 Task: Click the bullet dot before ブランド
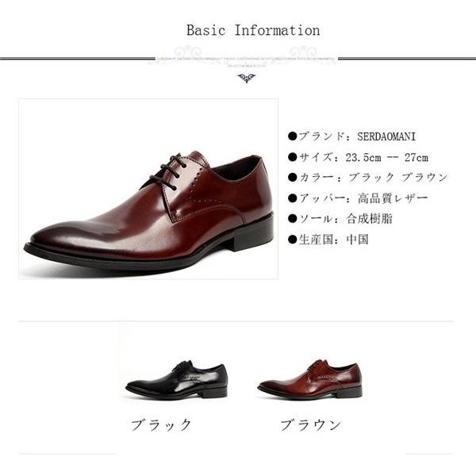(292, 136)
